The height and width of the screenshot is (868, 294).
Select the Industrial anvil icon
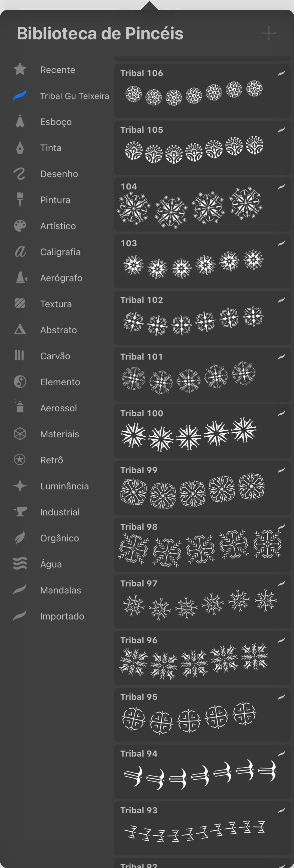[x=20, y=512]
